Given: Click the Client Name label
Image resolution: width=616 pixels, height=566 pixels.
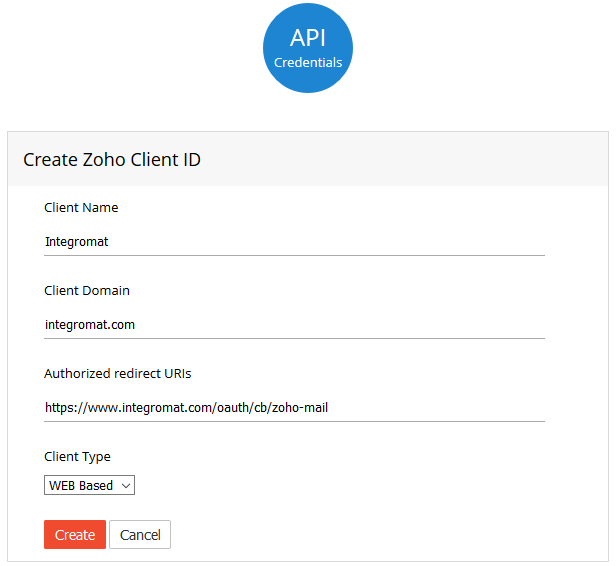Looking at the screenshot, I should pos(81,207).
